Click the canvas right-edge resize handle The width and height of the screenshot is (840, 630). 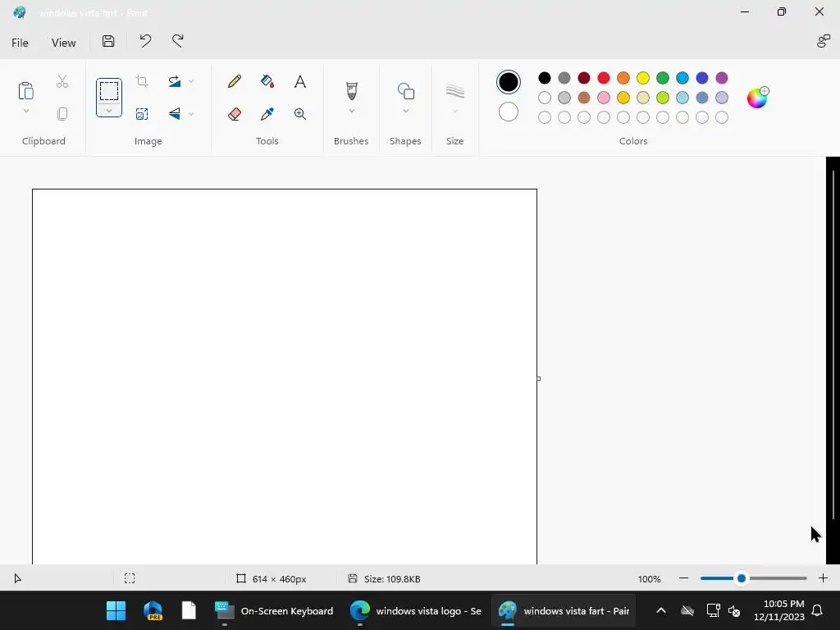tap(538, 378)
